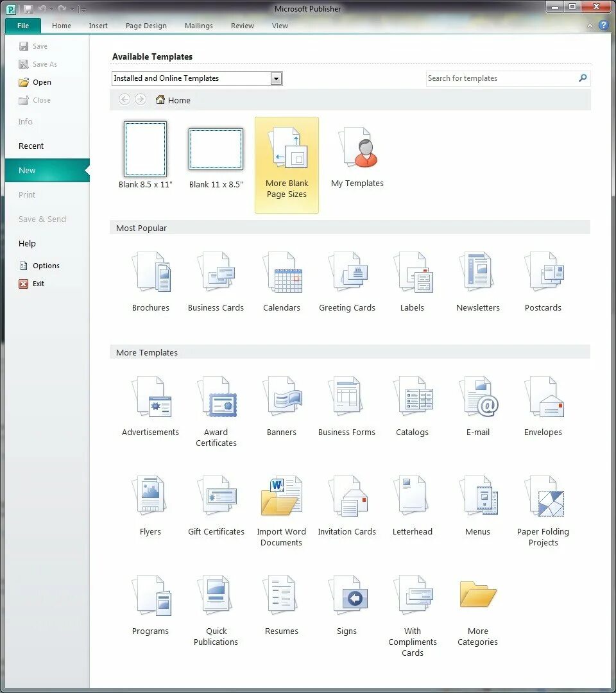The width and height of the screenshot is (616, 693).
Task: Open Microsoft Publisher Help question-mark icon
Action: point(603,25)
